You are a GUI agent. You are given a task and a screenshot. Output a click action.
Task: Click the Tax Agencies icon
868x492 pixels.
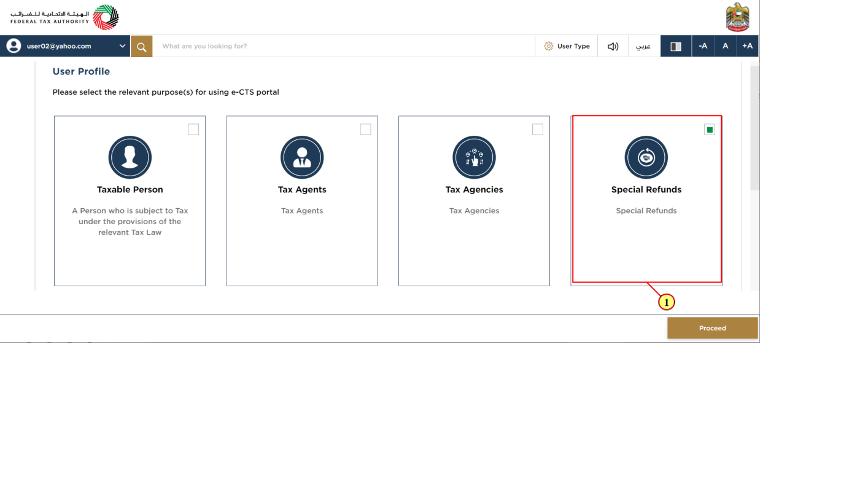[474, 157]
